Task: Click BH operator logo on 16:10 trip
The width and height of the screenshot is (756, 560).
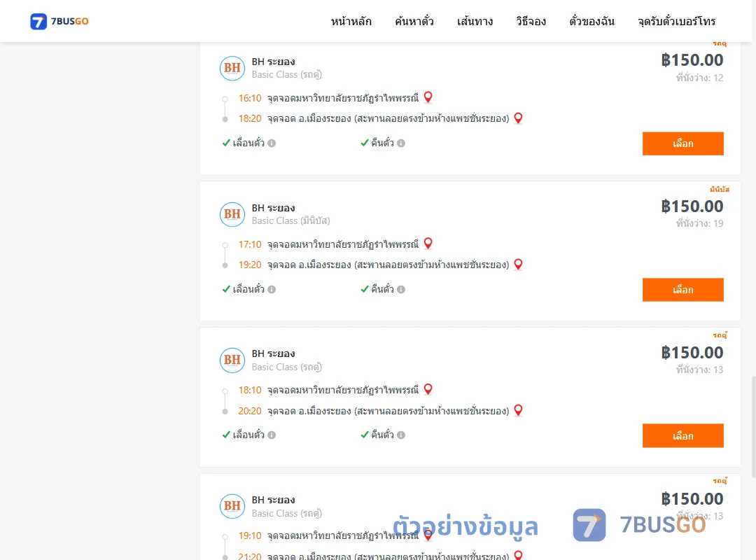Action: pos(232,69)
